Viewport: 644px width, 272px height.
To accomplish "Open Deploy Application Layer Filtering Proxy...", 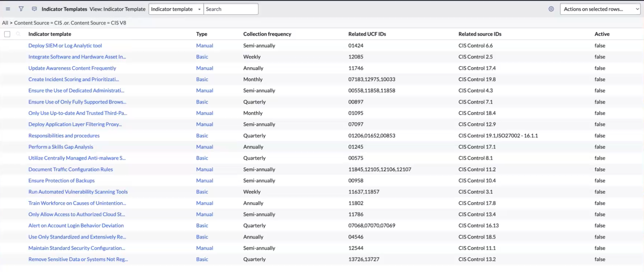I will click(75, 124).
